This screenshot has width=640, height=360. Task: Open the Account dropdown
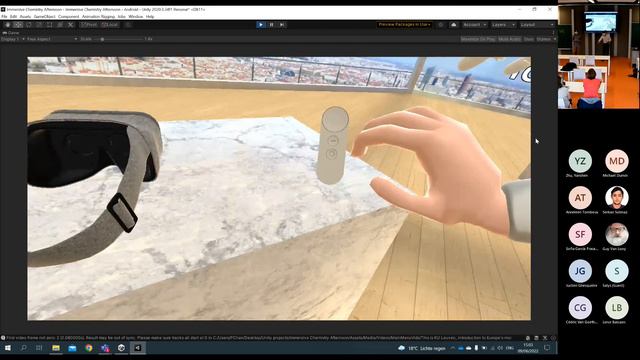coord(475,25)
